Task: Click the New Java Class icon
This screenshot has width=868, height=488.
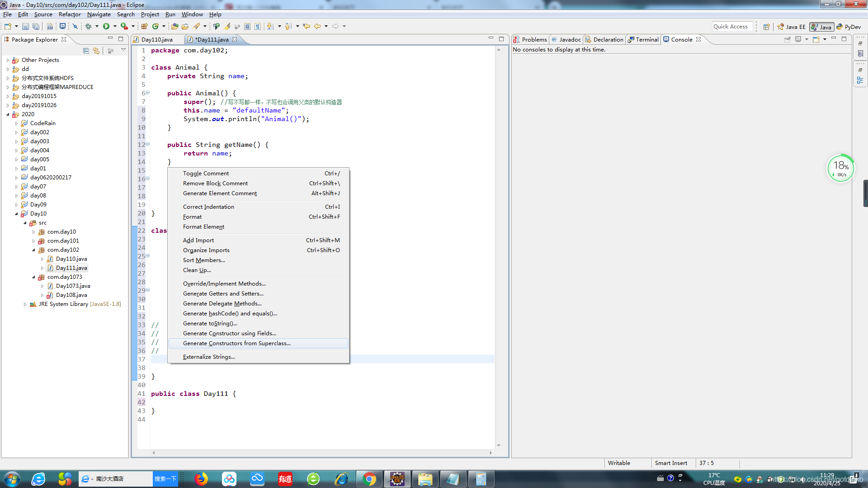Action: click(x=156, y=26)
